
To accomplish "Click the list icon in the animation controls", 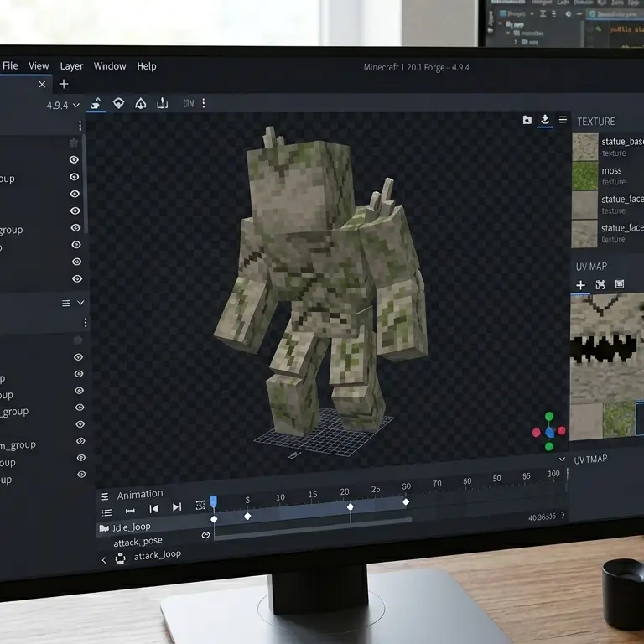I will (x=106, y=512).
